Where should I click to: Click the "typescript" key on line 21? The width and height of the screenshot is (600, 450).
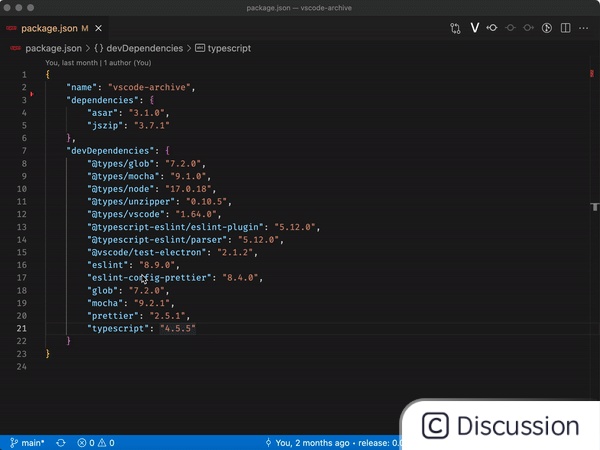click(x=118, y=328)
